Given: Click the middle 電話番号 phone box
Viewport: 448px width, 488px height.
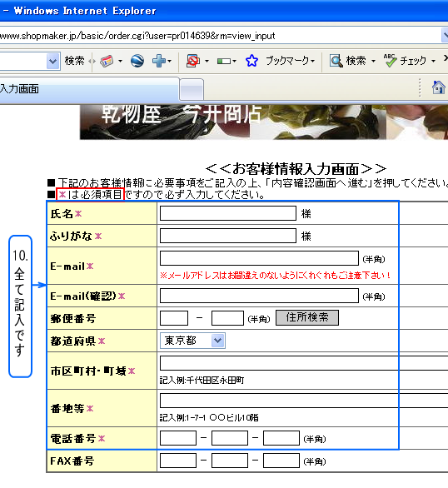Looking at the screenshot, I should [x=230, y=438].
